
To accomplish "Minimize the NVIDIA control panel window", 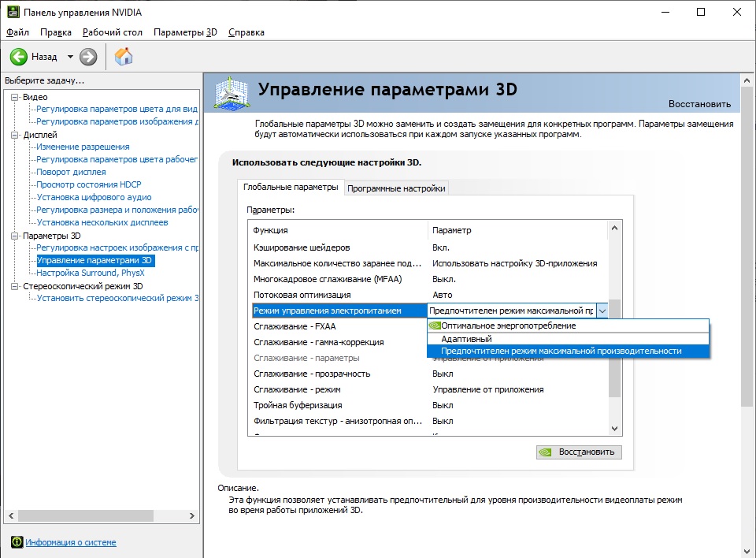I will (x=666, y=12).
